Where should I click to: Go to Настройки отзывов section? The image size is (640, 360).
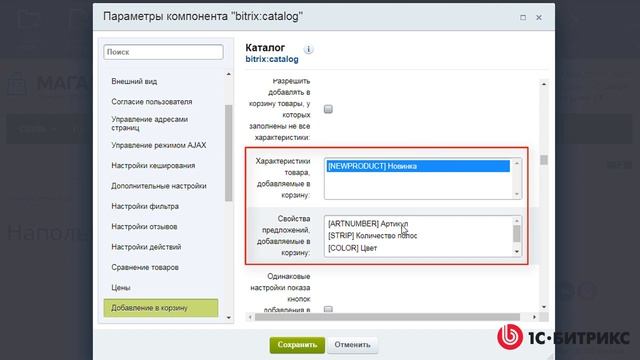click(144, 227)
